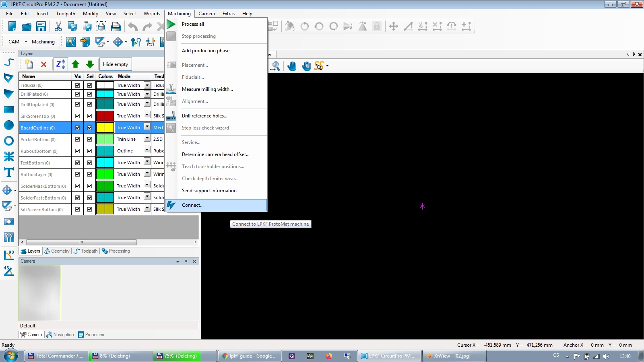Click the blue hand pan tool
Image resolution: width=644 pixels, height=362 pixels.
[292, 66]
